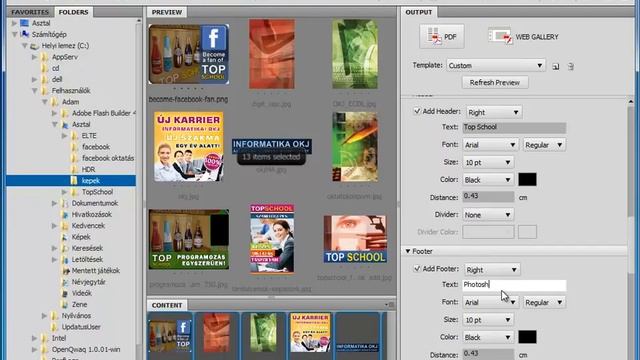Open header font style dropdown Regular
Viewport: 640px width, 360px height.
click(x=544, y=145)
